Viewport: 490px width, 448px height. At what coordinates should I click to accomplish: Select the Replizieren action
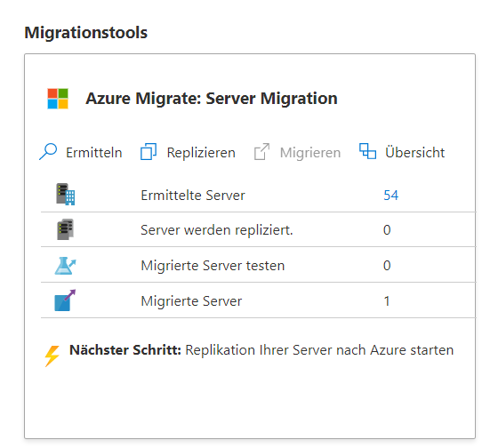coord(188,153)
